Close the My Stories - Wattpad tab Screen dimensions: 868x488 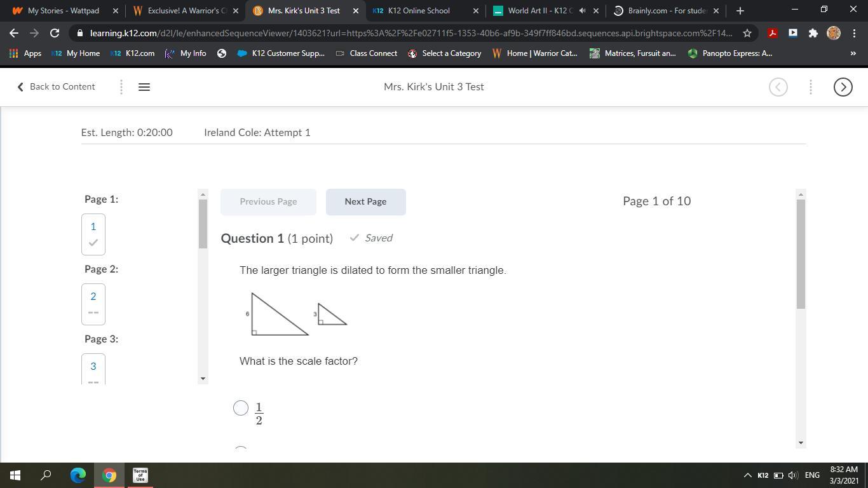pos(115,11)
